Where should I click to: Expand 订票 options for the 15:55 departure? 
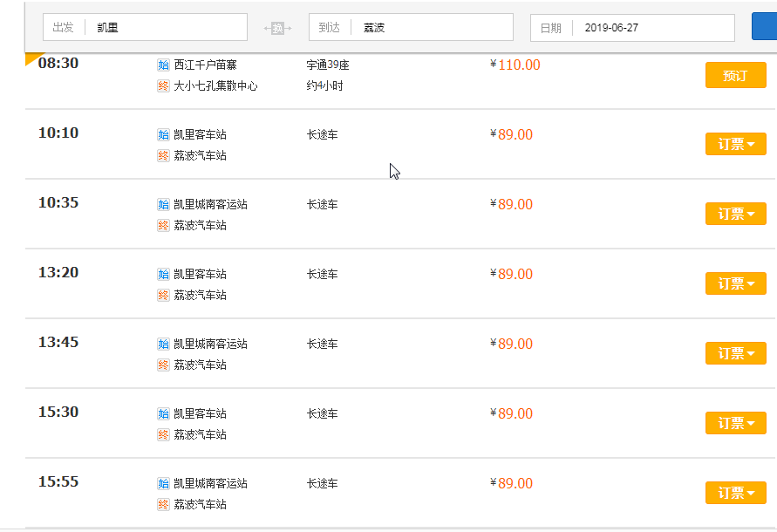736,493
